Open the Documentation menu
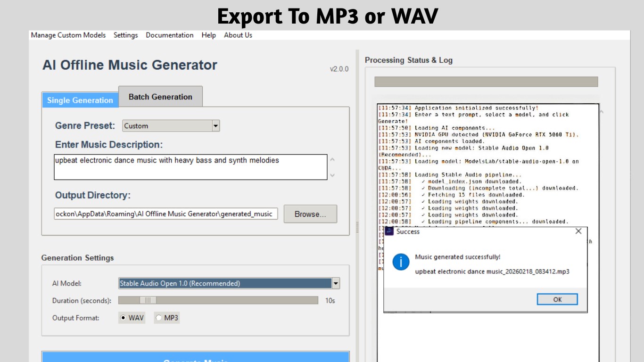This screenshot has width=644, height=362. [x=170, y=35]
